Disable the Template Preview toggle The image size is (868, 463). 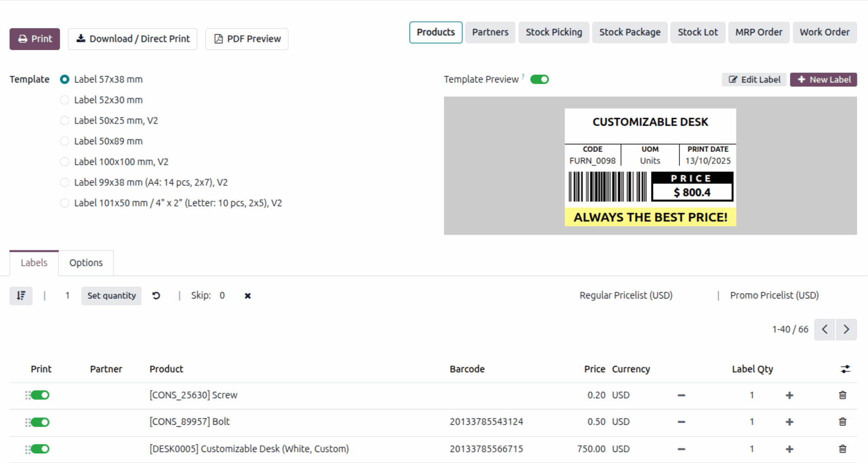[539, 80]
